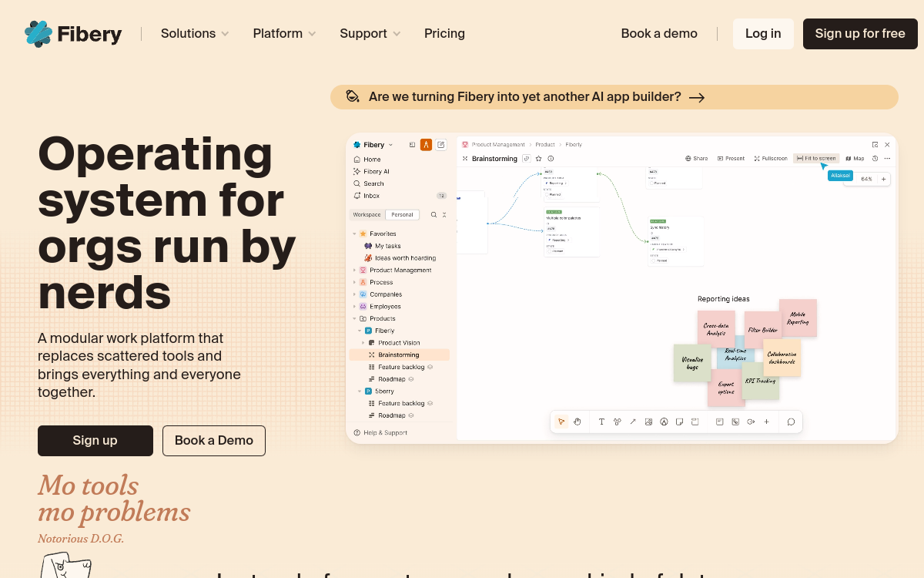
Task: Open the Support dropdown menu
Action: [370, 34]
